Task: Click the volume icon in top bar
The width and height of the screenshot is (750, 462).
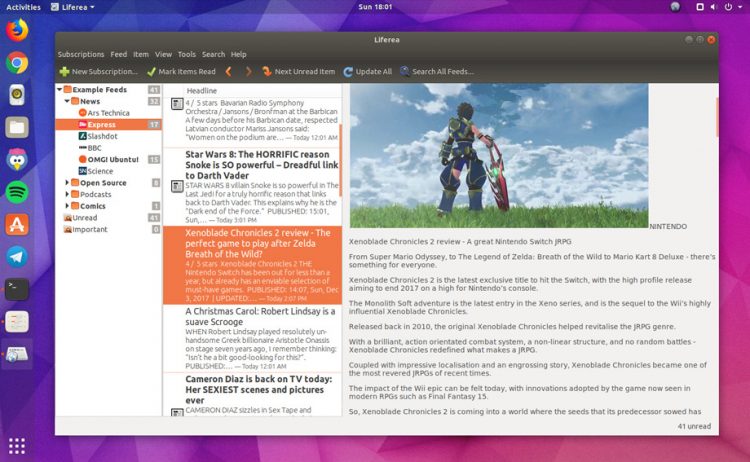Action: coord(713,7)
